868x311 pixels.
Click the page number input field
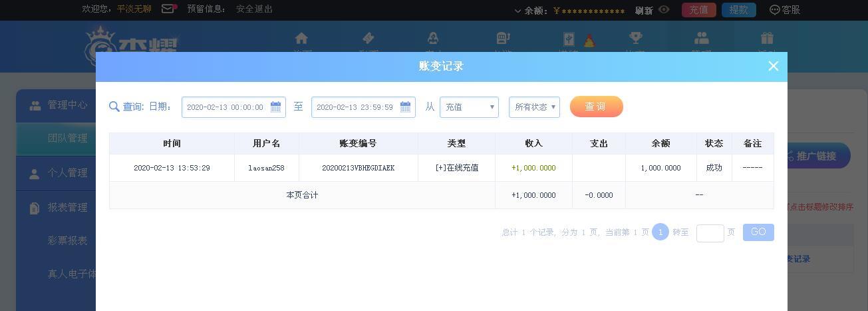pyautogui.click(x=710, y=233)
